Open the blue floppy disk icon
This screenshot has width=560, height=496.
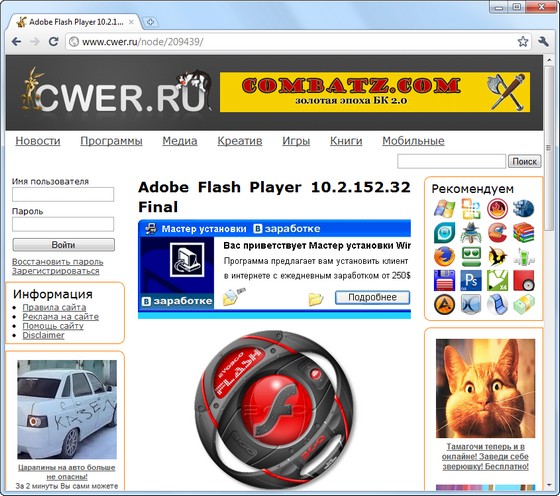pyautogui.click(x=444, y=280)
